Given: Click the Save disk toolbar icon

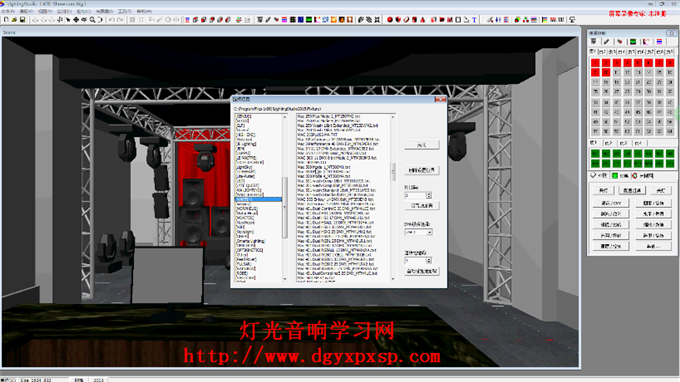Looking at the screenshot, I should point(23,20).
